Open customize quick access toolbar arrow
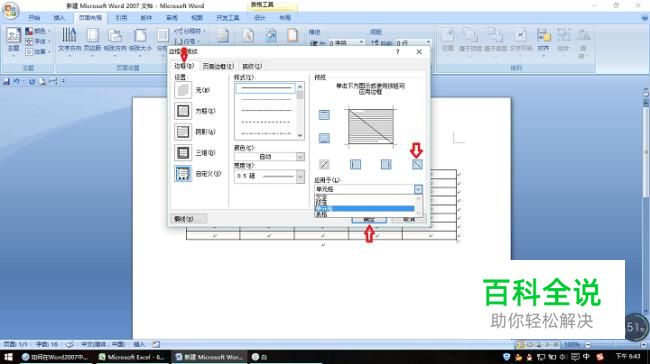 tap(63, 82)
